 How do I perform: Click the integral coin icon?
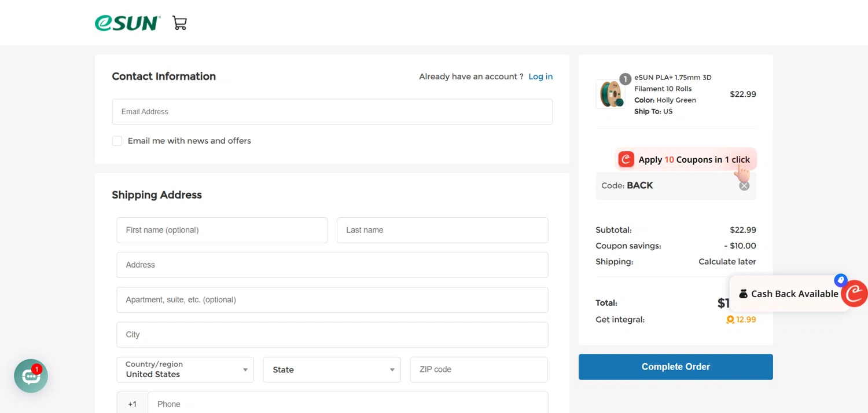click(730, 320)
